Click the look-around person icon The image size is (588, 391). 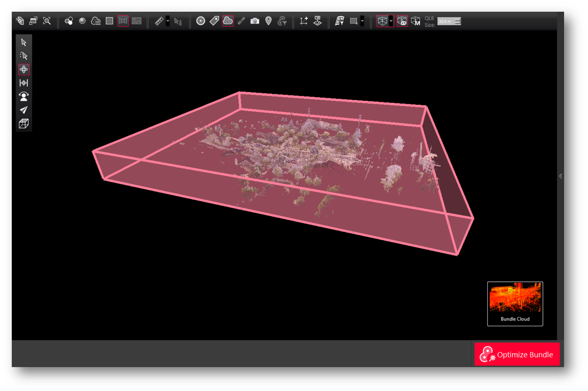click(24, 96)
